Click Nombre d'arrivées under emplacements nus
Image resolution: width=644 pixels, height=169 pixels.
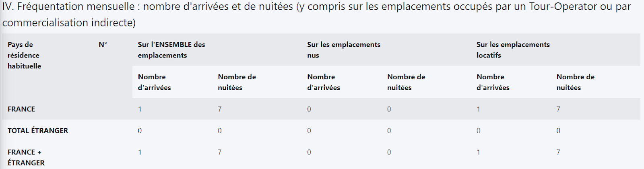[324, 82]
